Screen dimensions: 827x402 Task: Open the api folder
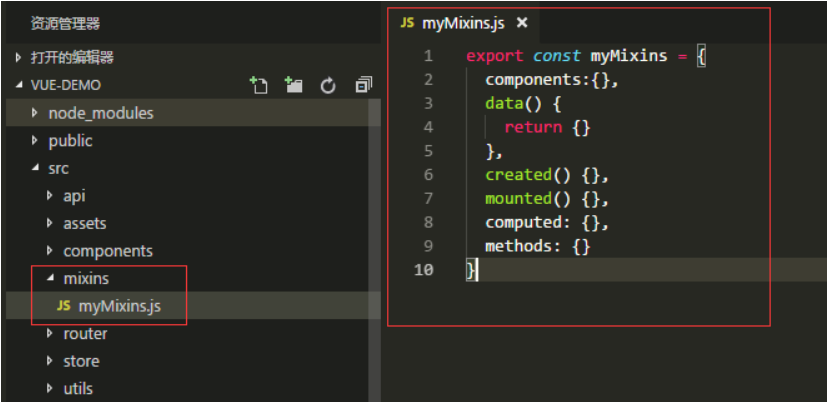click(x=74, y=196)
